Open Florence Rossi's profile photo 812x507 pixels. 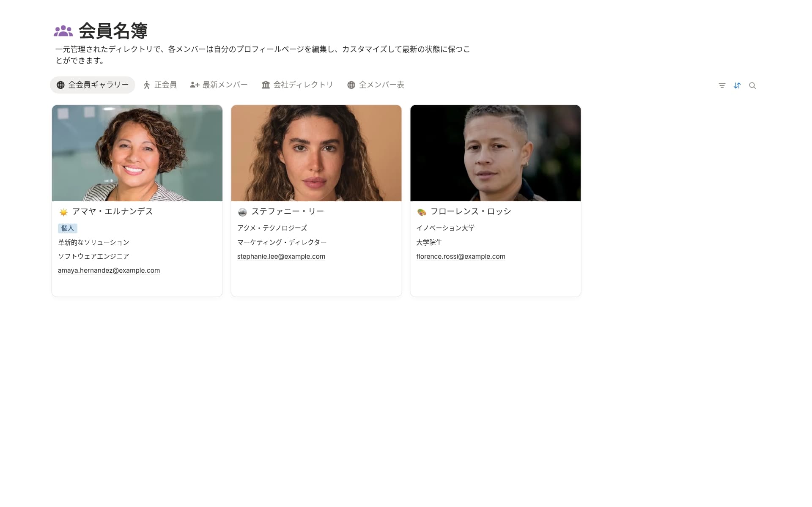click(x=496, y=153)
